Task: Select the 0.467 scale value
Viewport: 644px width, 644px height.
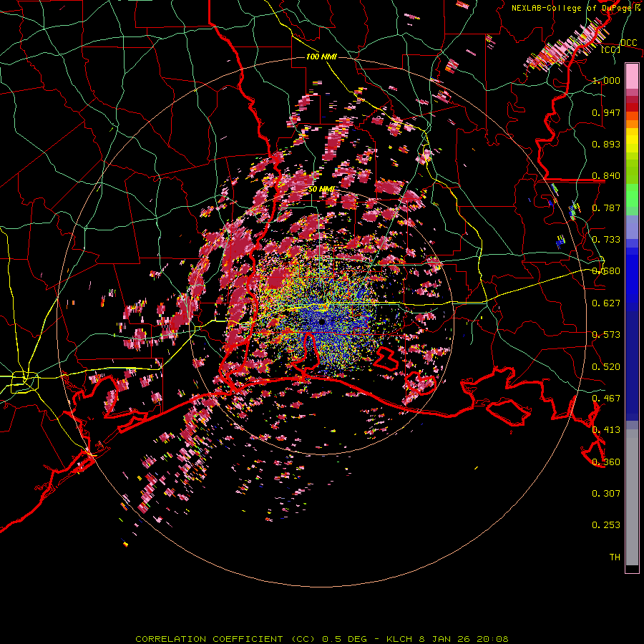Action: (606, 399)
